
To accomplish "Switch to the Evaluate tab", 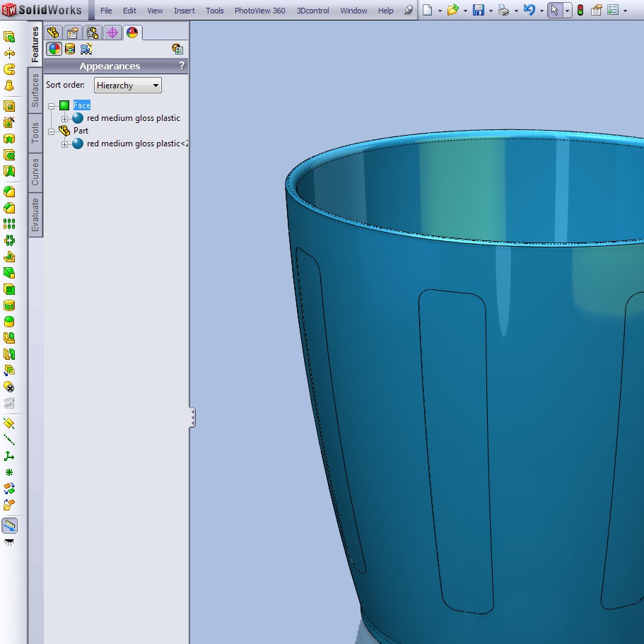I will click(x=35, y=215).
